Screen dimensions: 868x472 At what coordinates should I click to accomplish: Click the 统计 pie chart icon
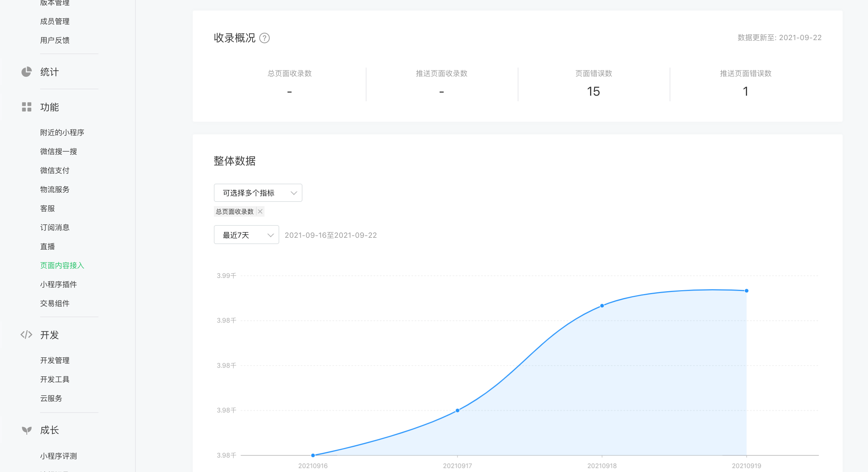point(26,72)
